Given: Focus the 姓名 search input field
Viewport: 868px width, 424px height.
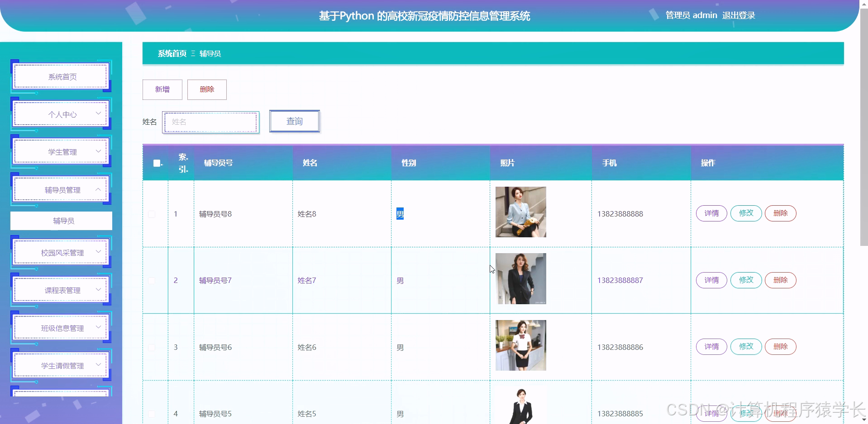Looking at the screenshot, I should [x=211, y=122].
